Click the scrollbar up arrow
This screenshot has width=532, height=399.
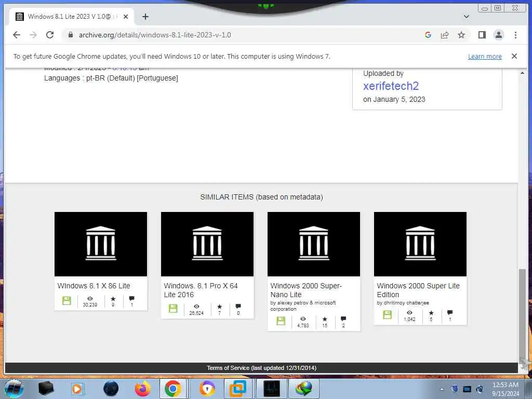coord(522,73)
